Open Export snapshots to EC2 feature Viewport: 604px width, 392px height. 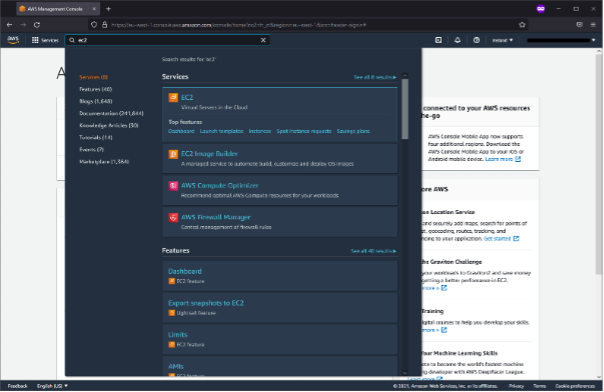tap(206, 303)
